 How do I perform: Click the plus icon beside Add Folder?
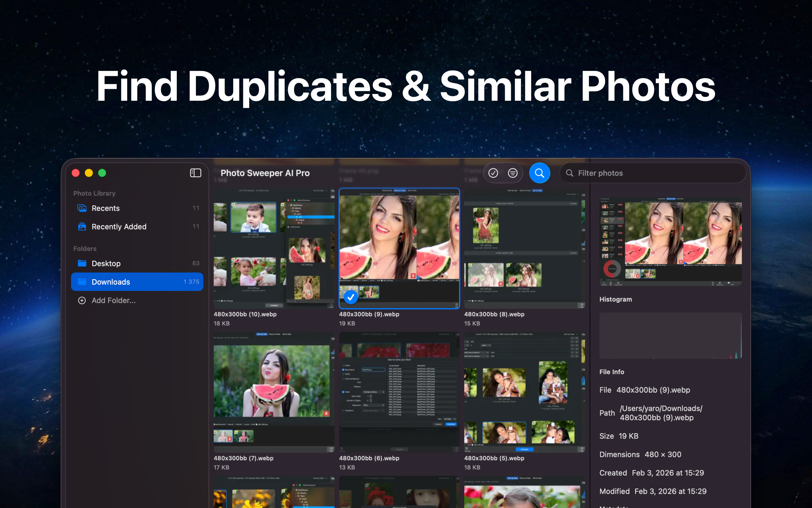pos(82,300)
